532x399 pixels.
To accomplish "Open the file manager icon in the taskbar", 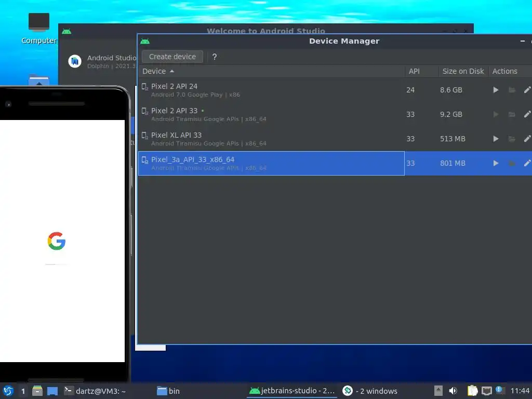I will point(37,391).
